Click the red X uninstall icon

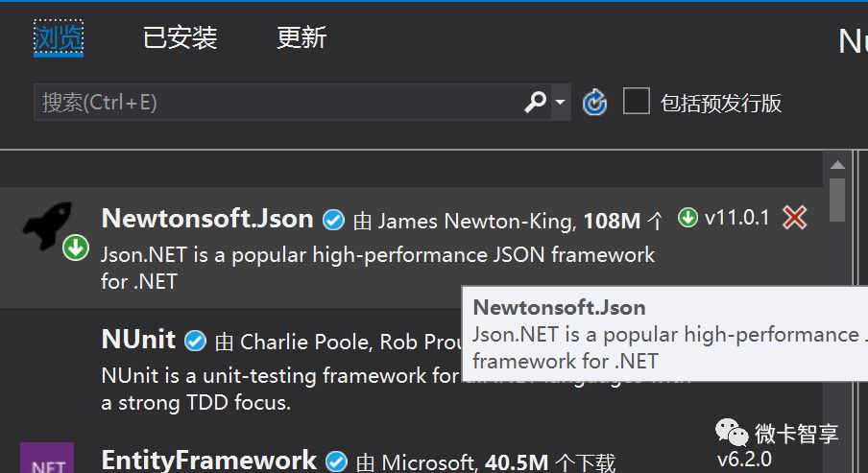click(794, 218)
